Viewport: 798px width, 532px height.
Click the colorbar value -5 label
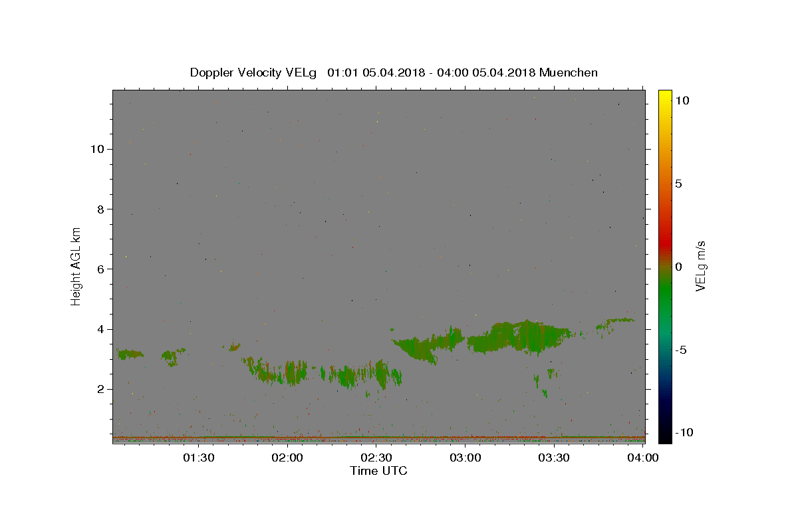(x=682, y=350)
